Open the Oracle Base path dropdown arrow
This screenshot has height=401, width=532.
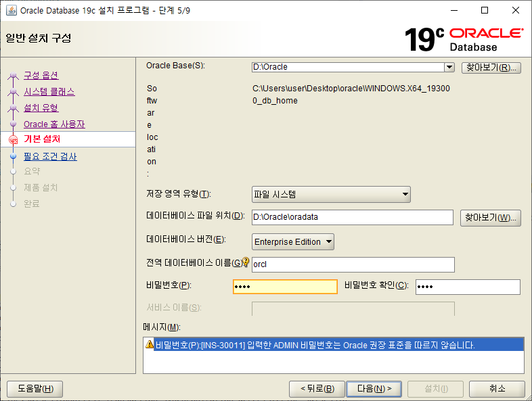(449, 67)
